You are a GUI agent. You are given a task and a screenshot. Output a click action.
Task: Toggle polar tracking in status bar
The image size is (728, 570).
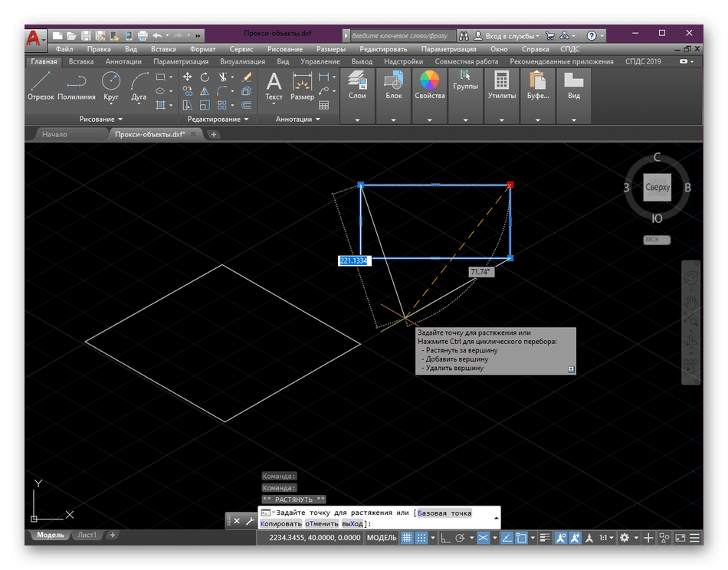click(x=460, y=538)
